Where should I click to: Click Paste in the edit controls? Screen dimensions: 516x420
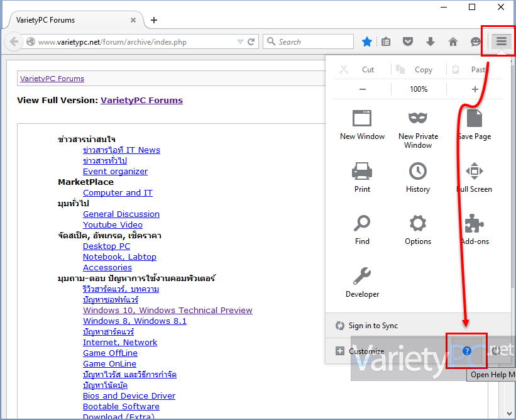coord(475,69)
